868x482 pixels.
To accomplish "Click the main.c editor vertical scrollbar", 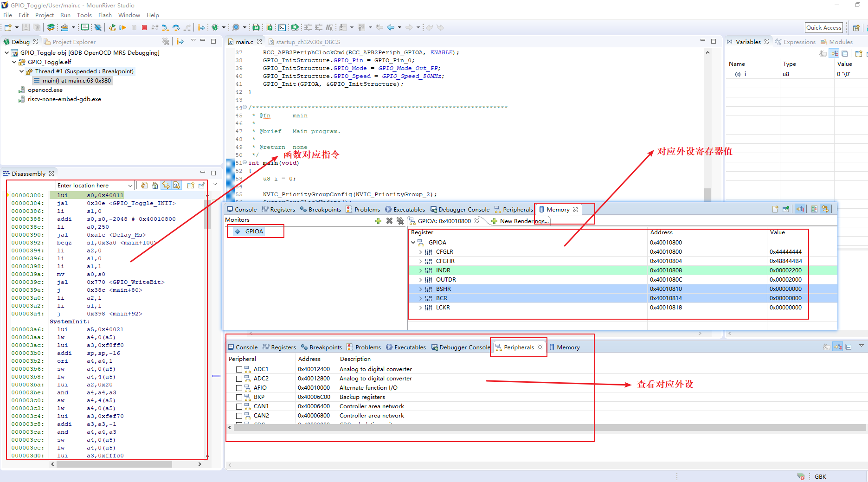I will (707, 194).
